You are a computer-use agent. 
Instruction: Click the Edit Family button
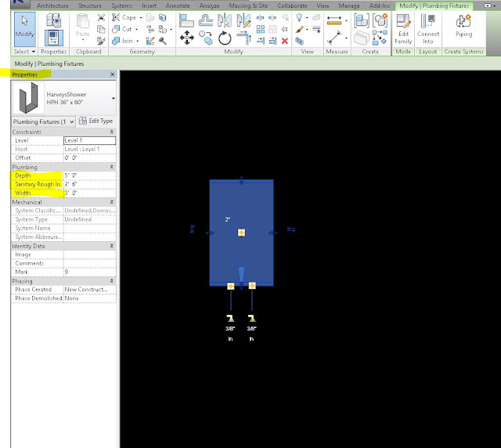(403, 29)
